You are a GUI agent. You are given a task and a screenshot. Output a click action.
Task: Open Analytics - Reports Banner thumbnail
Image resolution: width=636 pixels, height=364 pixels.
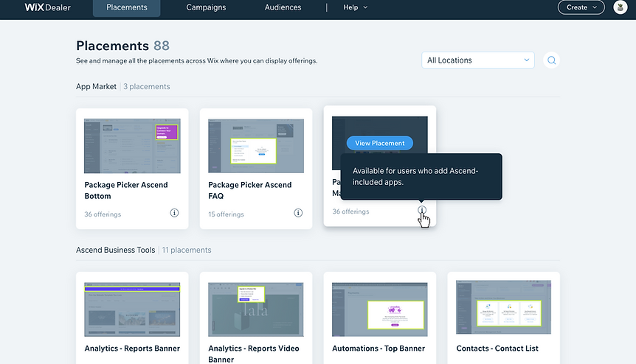(132, 309)
